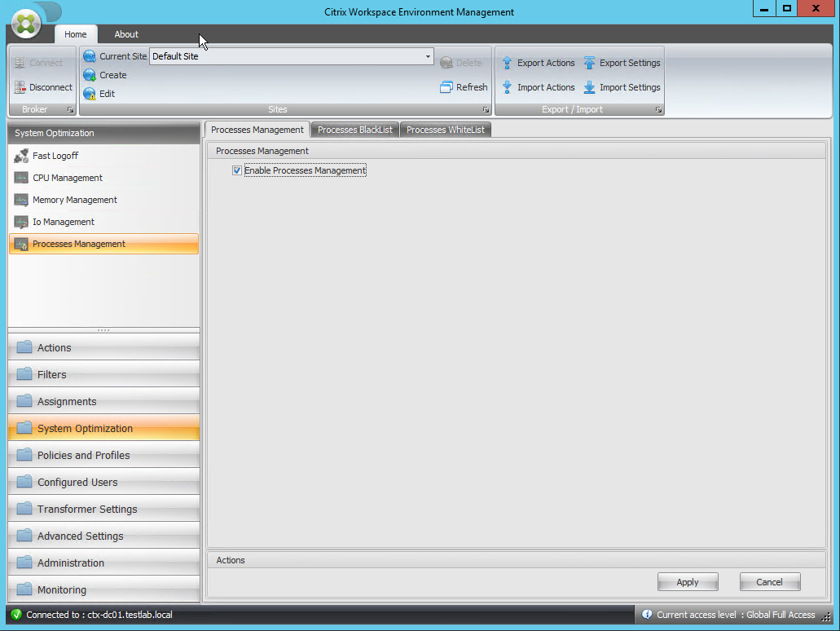This screenshot has height=631, width=840.
Task: Click the Export Settings arrow icon
Action: (x=589, y=64)
